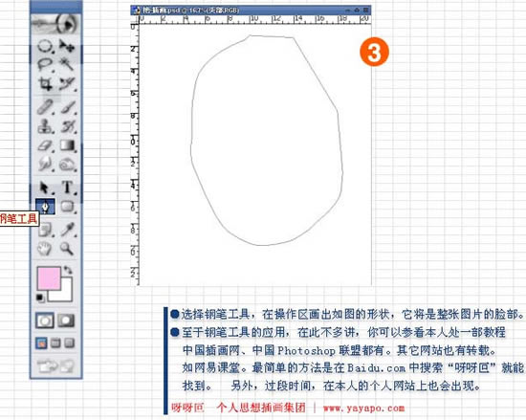
Task: Click the horizontal ruler of document
Action: coord(255,19)
